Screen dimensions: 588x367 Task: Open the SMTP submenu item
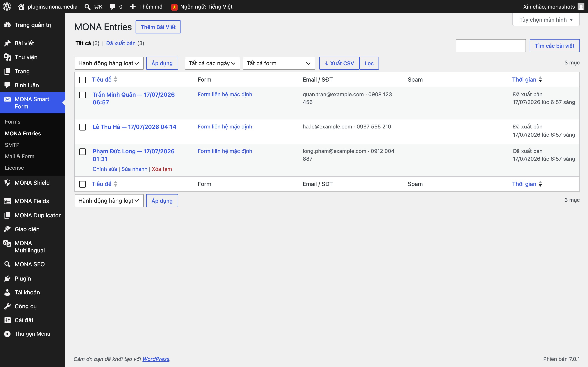point(12,145)
